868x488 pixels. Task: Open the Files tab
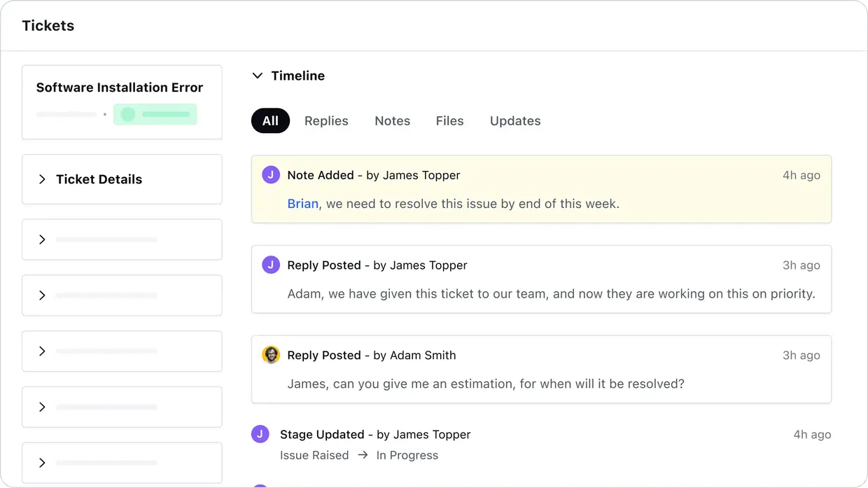pos(449,120)
